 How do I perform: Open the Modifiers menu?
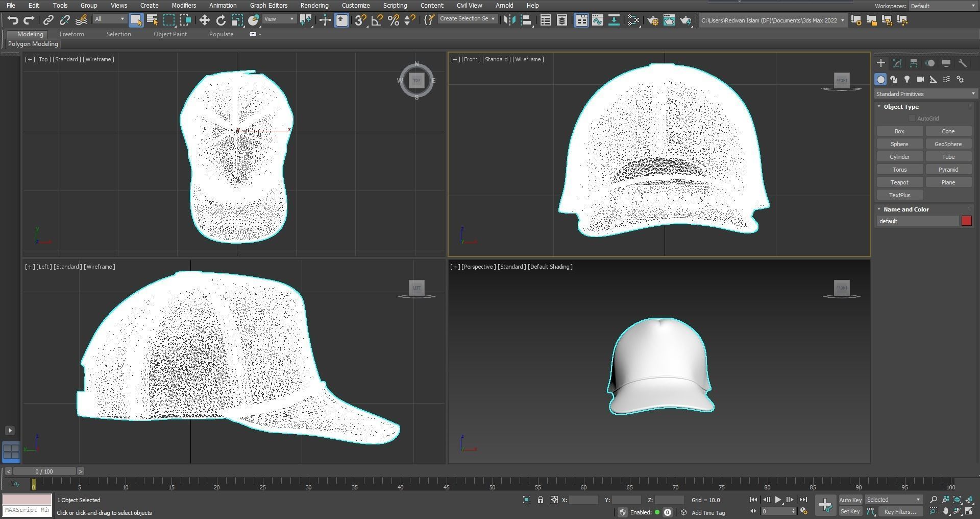click(x=184, y=6)
